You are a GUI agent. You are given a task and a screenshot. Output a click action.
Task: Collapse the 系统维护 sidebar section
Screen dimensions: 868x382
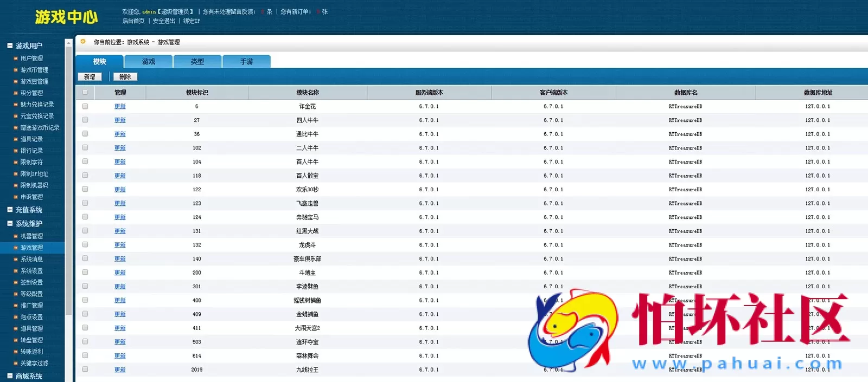10,223
